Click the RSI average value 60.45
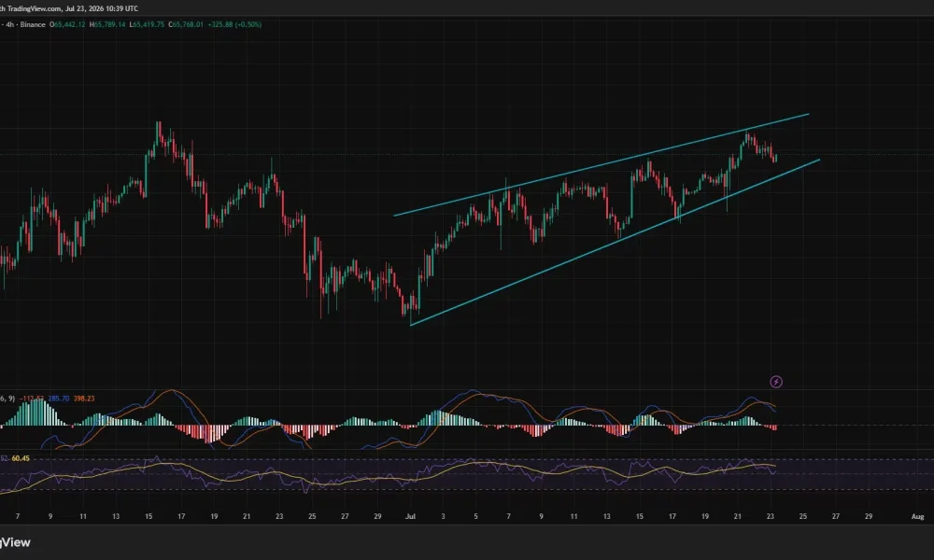934x560 pixels. pos(21,458)
